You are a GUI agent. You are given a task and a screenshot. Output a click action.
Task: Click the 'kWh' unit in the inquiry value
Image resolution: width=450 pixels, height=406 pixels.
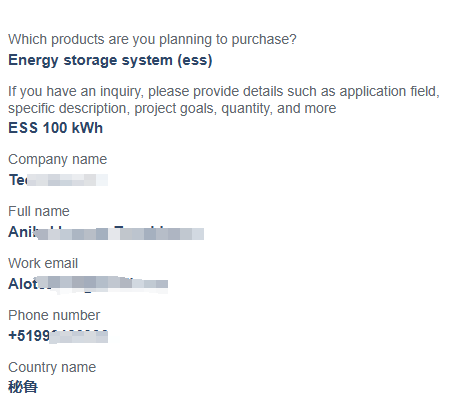click(87, 128)
